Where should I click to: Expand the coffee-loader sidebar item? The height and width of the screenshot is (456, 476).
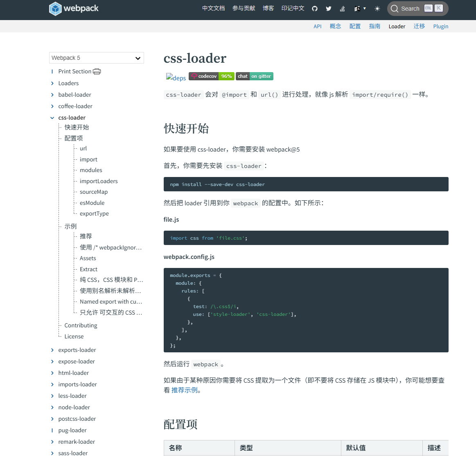(52, 107)
